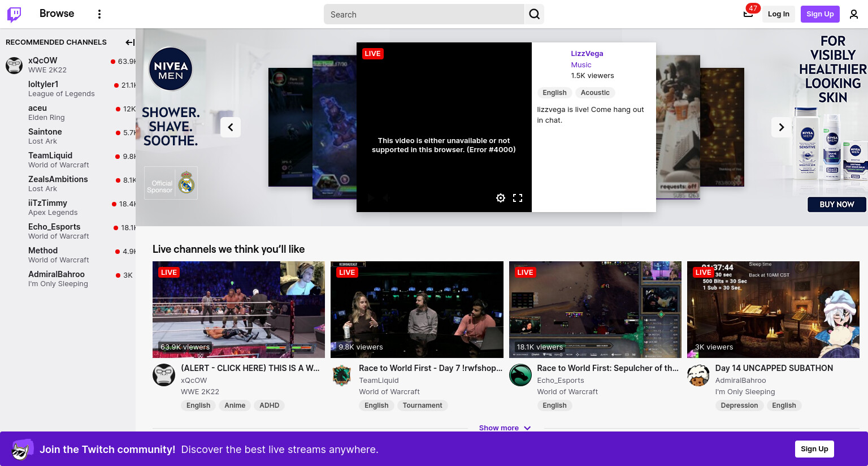This screenshot has height=466, width=868.
Task: Open the Music category link
Action: point(581,65)
